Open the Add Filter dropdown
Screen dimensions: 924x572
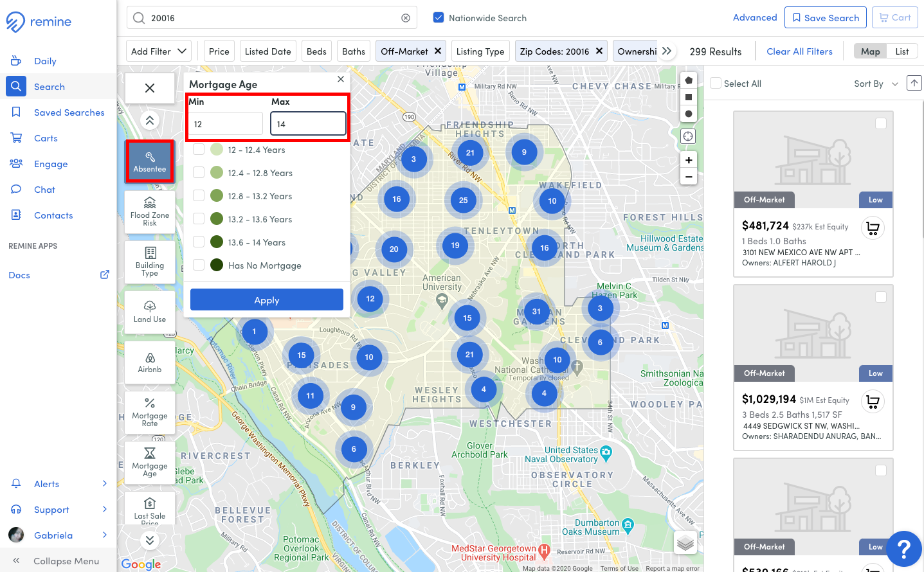159,51
